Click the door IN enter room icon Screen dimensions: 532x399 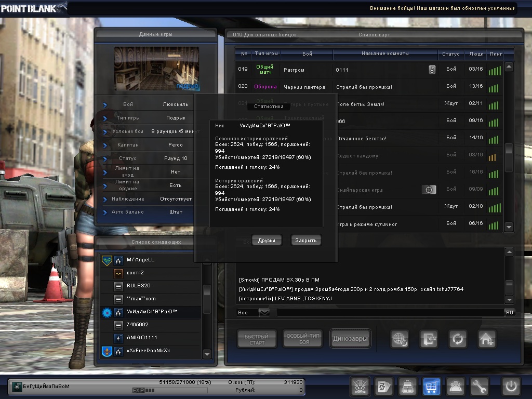click(429, 339)
